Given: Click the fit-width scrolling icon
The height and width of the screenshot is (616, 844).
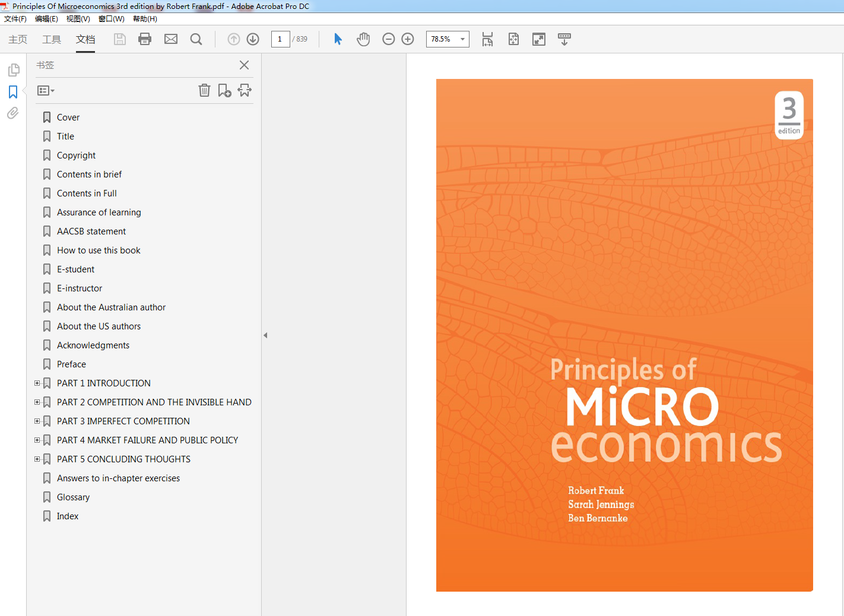Looking at the screenshot, I should tap(487, 39).
